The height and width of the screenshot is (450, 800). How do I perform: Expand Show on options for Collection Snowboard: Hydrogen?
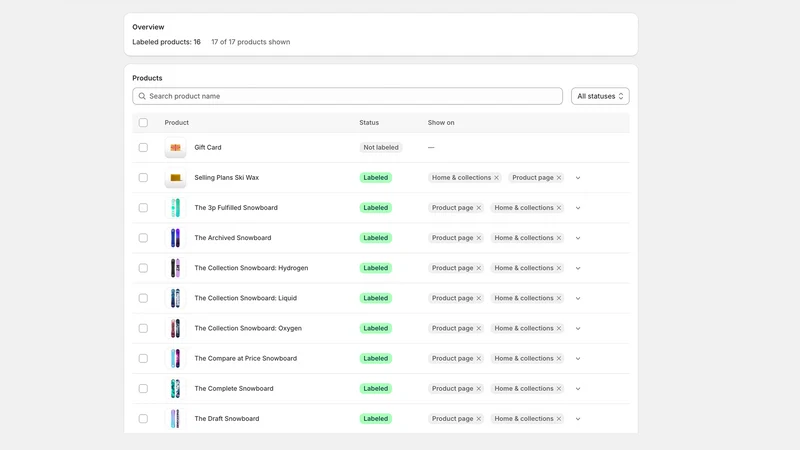pyautogui.click(x=578, y=268)
